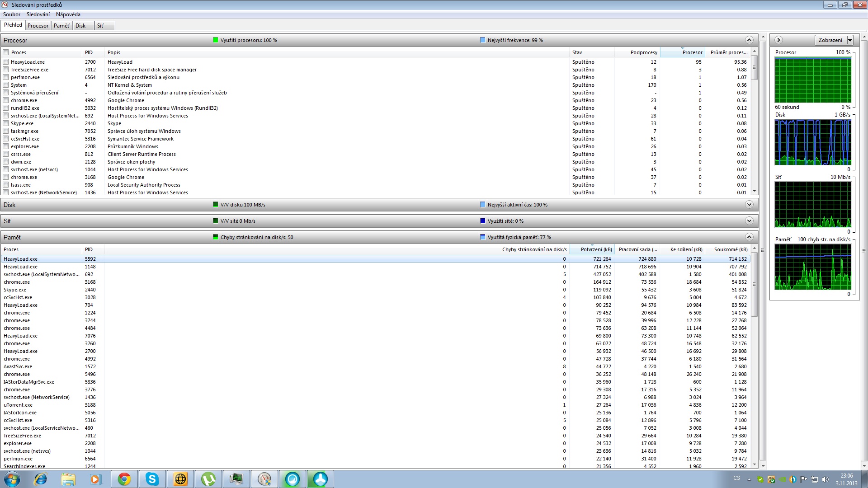Sort memory list by Potvrzení (kB)
This screenshot has height=488, width=868.
(x=592, y=249)
